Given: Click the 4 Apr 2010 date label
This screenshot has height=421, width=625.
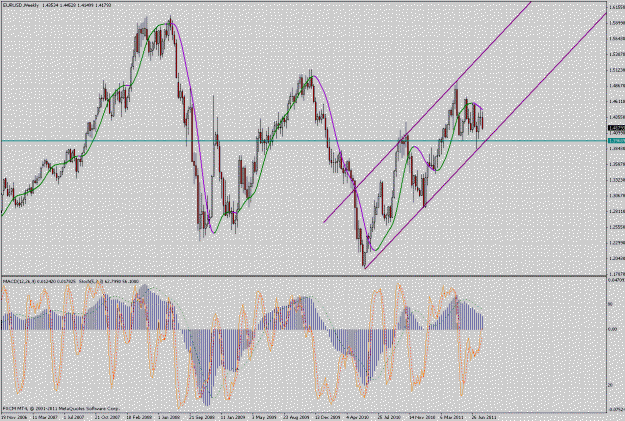Looking at the screenshot, I should click(357, 417).
